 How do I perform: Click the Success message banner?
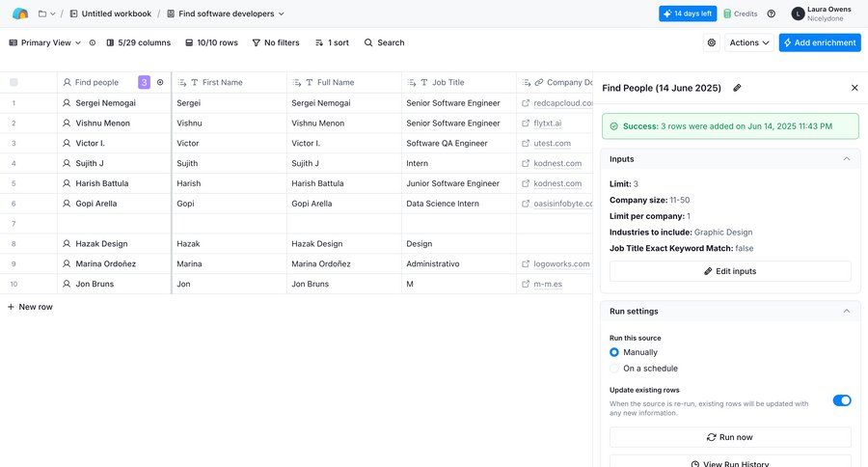(x=730, y=126)
